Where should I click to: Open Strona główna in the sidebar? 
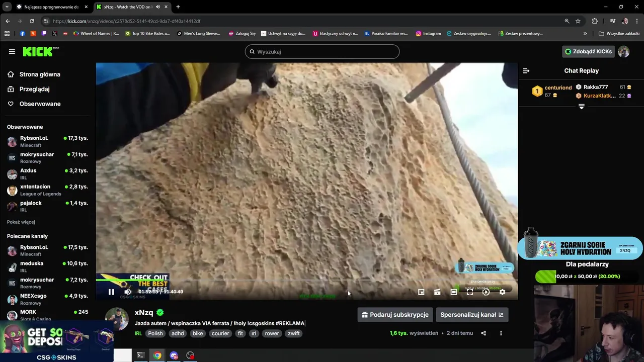pyautogui.click(x=40, y=74)
